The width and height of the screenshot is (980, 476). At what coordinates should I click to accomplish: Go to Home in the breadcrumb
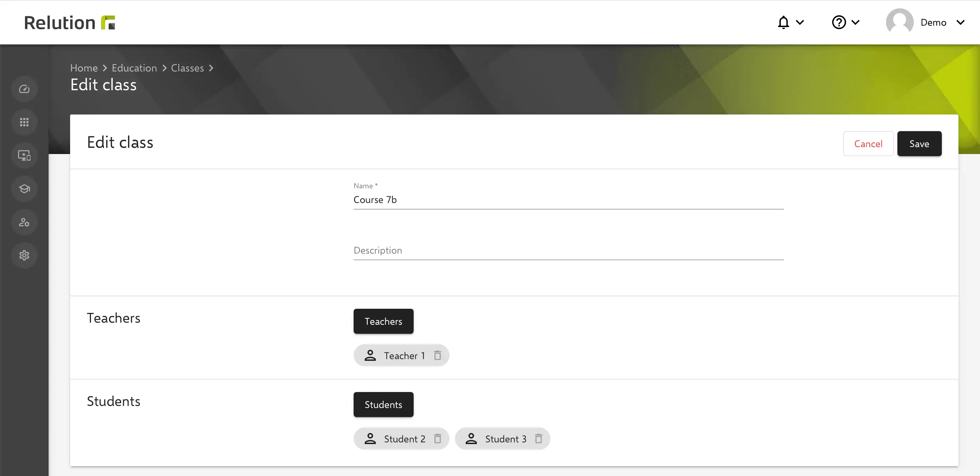[x=84, y=68]
